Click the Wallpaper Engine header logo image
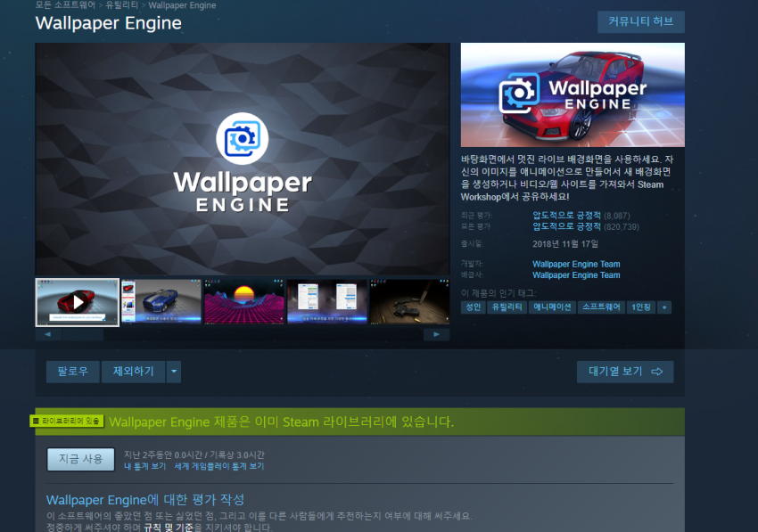The height and width of the screenshot is (532, 758). 573,94
